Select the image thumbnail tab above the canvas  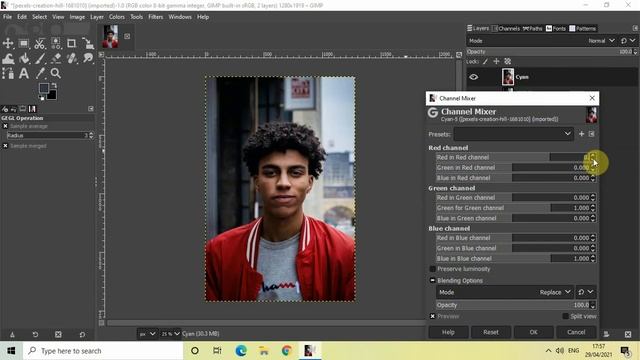[110, 36]
